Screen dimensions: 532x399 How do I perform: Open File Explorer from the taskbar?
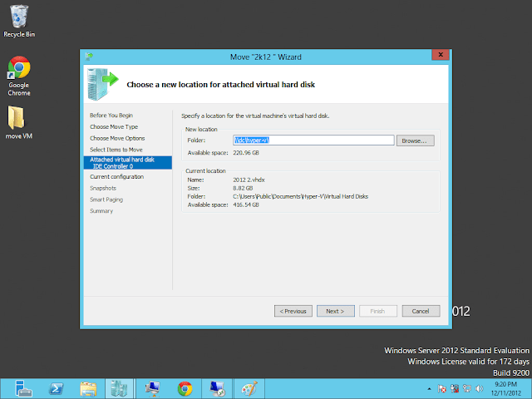[x=87, y=388]
